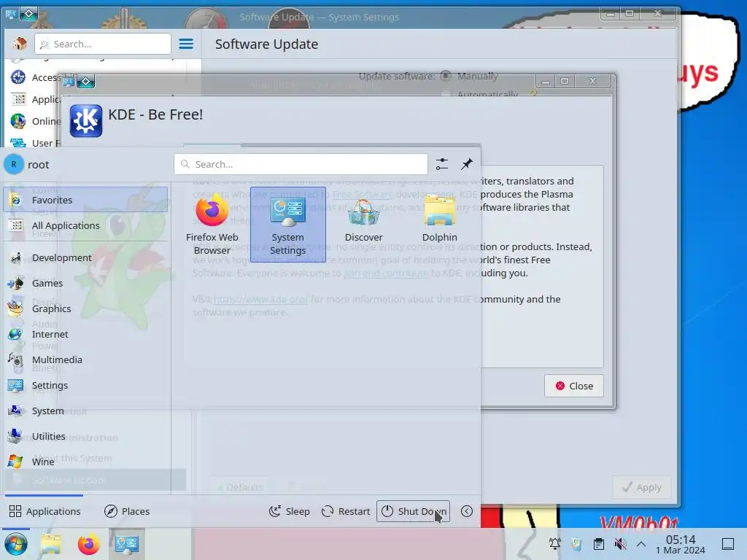This screenshot has width=747, height=560.
Task: Expand hidden system tray icons
Action: click(x=641, y=544)
